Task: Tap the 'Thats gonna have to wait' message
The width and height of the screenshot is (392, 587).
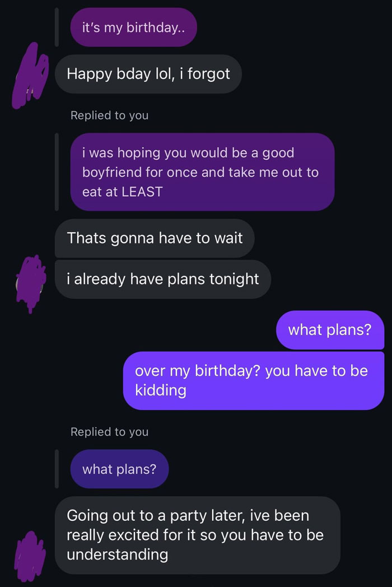Action: (x=154, y=238)
